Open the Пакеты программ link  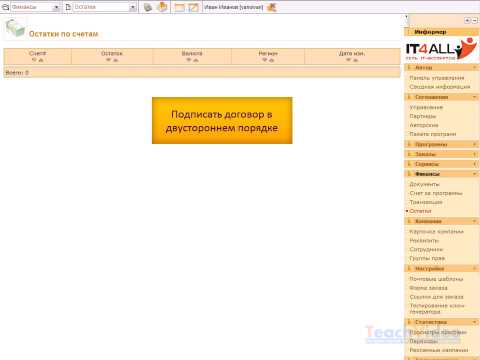coord(433,134)
